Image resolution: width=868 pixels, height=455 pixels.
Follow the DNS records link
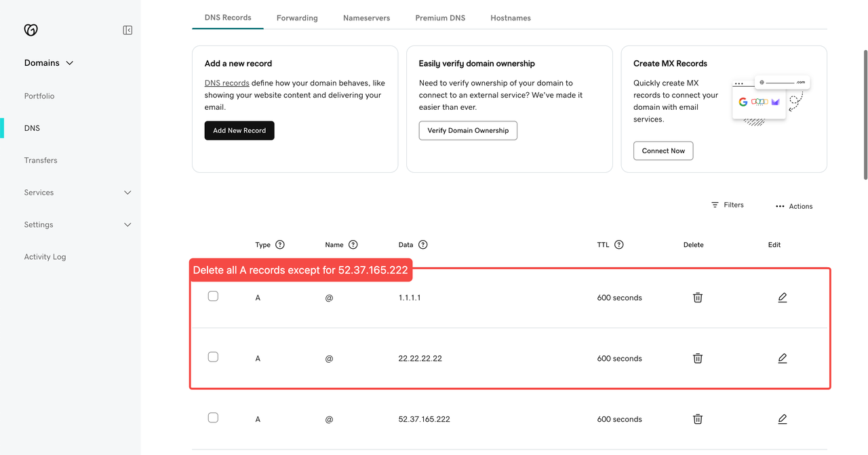(226, 83)
